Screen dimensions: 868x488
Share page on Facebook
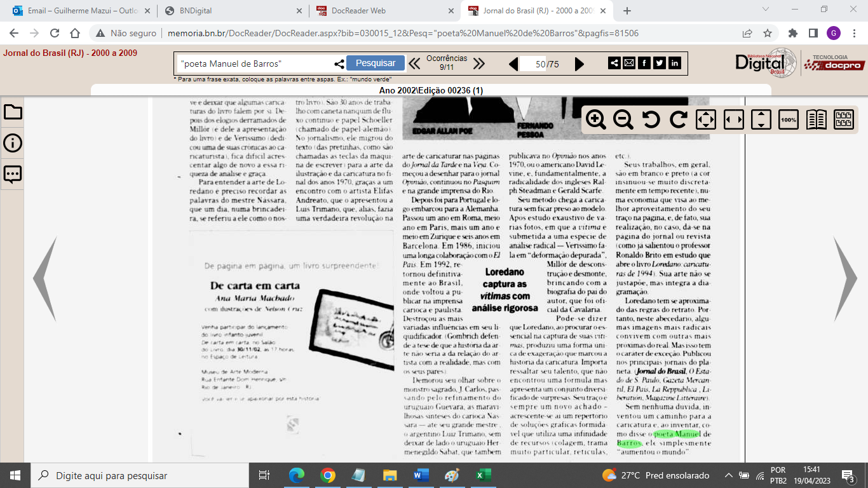tap(644, 63)
